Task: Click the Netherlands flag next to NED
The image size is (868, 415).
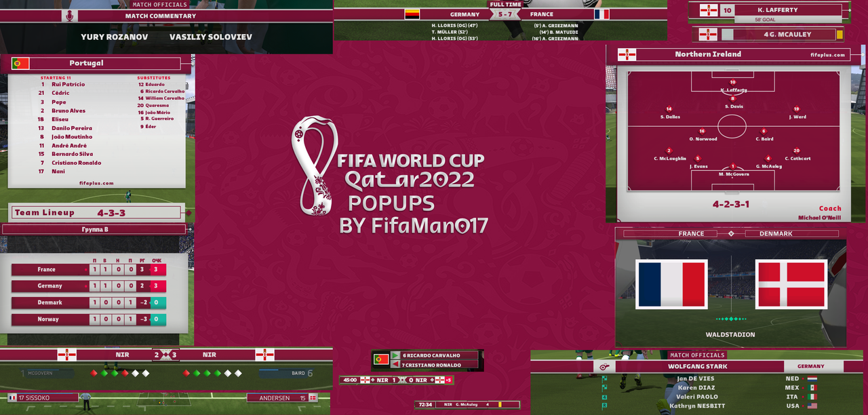Action: [812, 379]
